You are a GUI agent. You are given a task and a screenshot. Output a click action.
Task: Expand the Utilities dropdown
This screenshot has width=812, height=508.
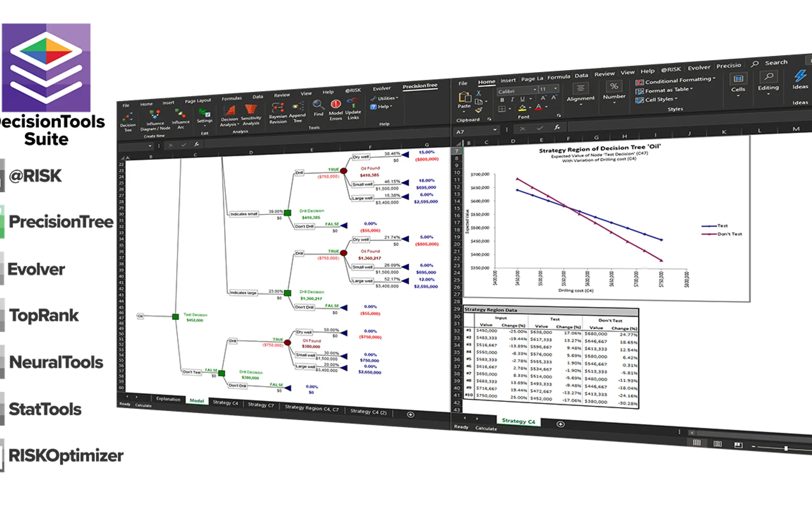pyautogui.click(x=384, y=98)
